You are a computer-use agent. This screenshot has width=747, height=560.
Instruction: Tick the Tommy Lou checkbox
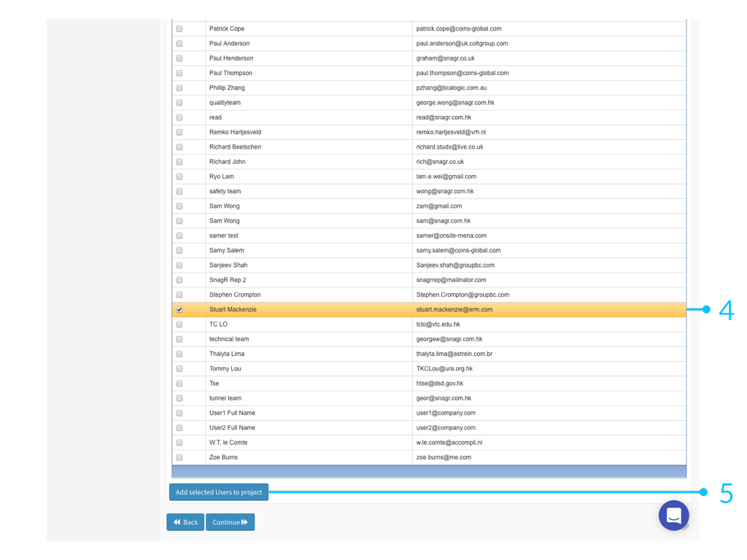pos(179,368)
